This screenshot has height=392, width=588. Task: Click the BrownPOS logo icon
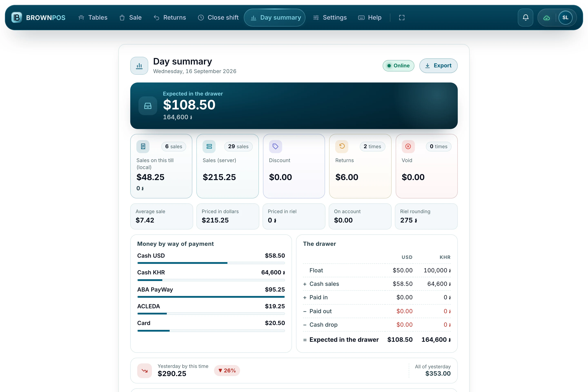click(x=17, y=18)
